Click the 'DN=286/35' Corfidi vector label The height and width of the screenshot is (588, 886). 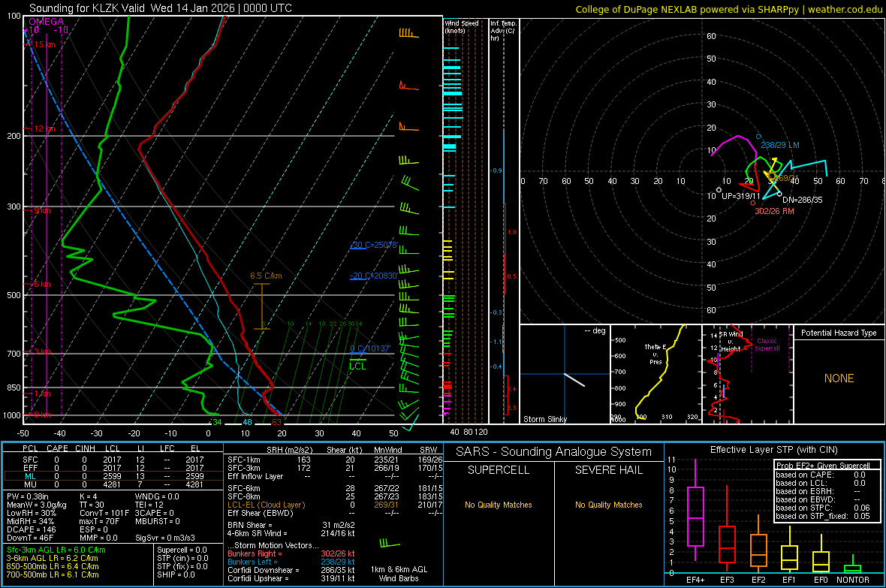(x=803, y=200)
